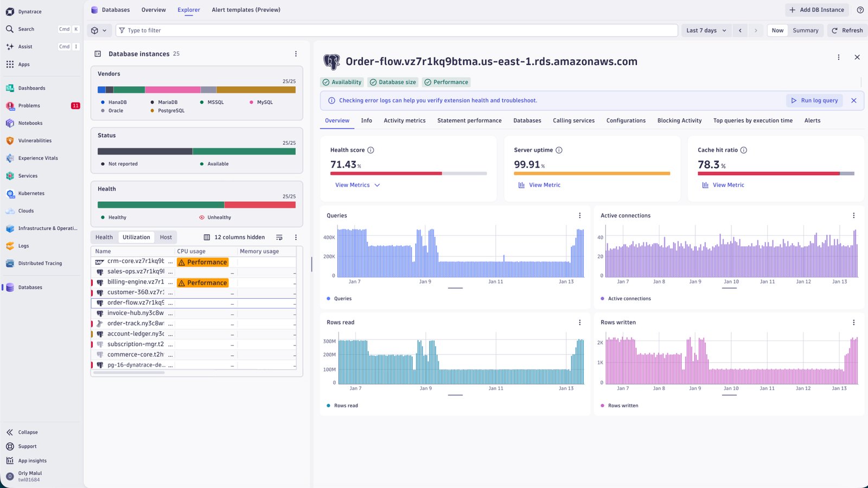Screen dimensions: 868x488
Task: Open Notebooks from the sidebar
Action: coord(30,123)
